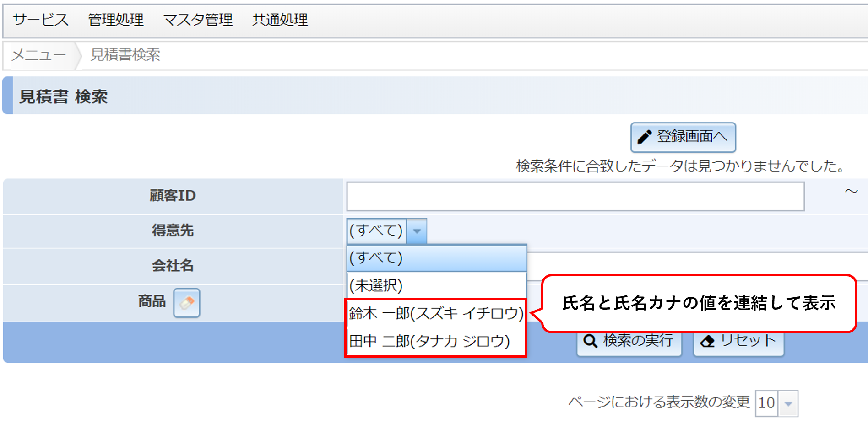The image size is (868, 445).
Task: Open the マスタ管理 menu
Action: (198, 20)
